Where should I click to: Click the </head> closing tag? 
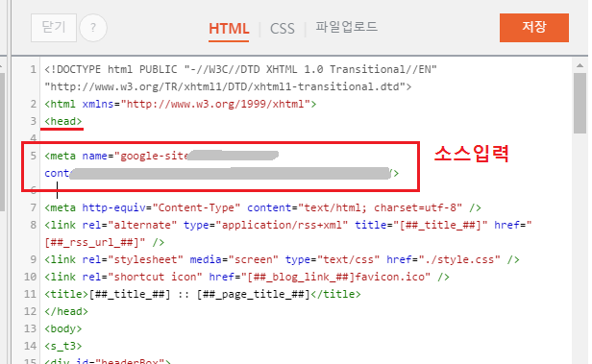point(66,311)
